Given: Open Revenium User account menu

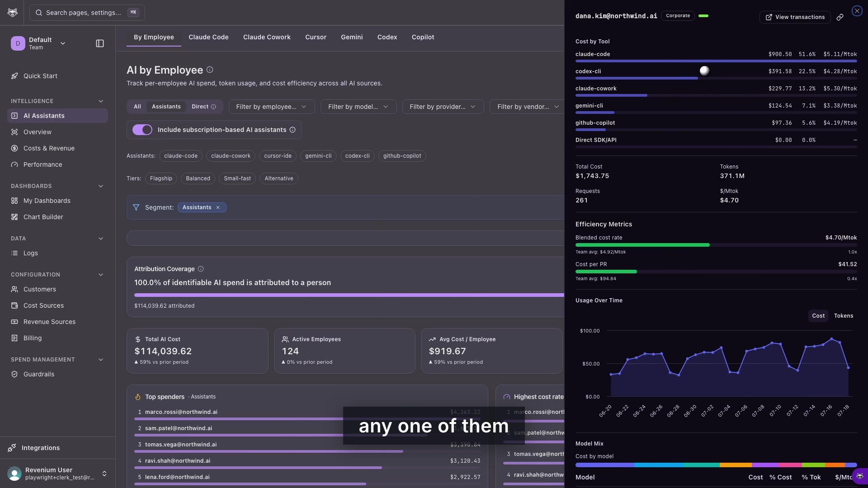Looking at the screenshot, I should [x=57, y=474].
